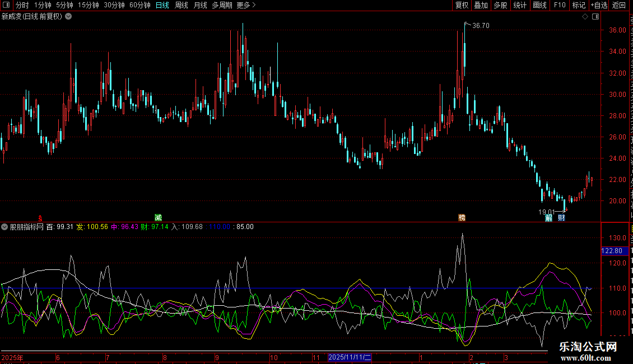Click the red 's' event marker
This screenshot has width=633, height=364.
[x=40, y=218]
